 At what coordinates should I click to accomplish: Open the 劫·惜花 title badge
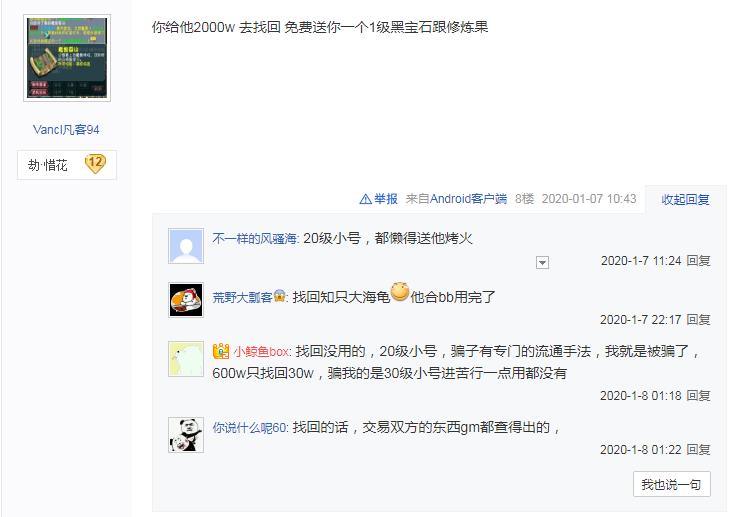tap(67, 165)
